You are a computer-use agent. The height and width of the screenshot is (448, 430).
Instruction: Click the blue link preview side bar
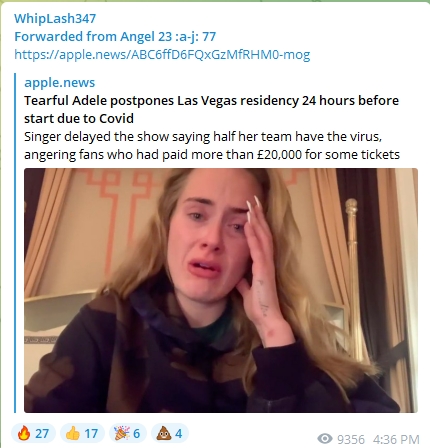coord(15,243)
